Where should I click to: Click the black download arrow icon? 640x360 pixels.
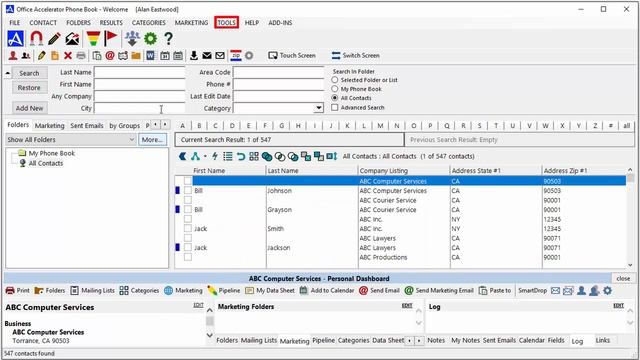194,56
